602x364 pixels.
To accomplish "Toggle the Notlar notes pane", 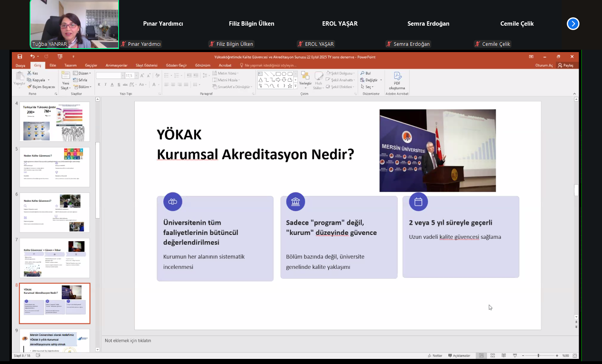I will [435, 356].
